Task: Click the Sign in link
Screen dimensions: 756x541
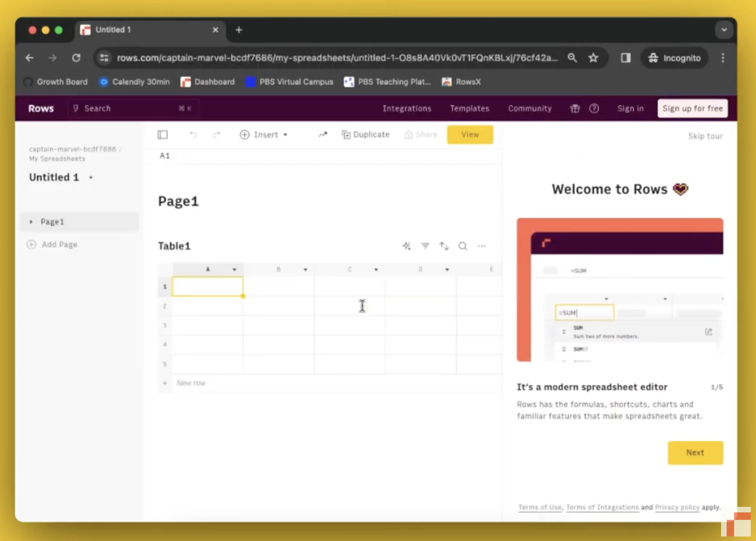Action: pyautogui.click(x=630, y=108)
